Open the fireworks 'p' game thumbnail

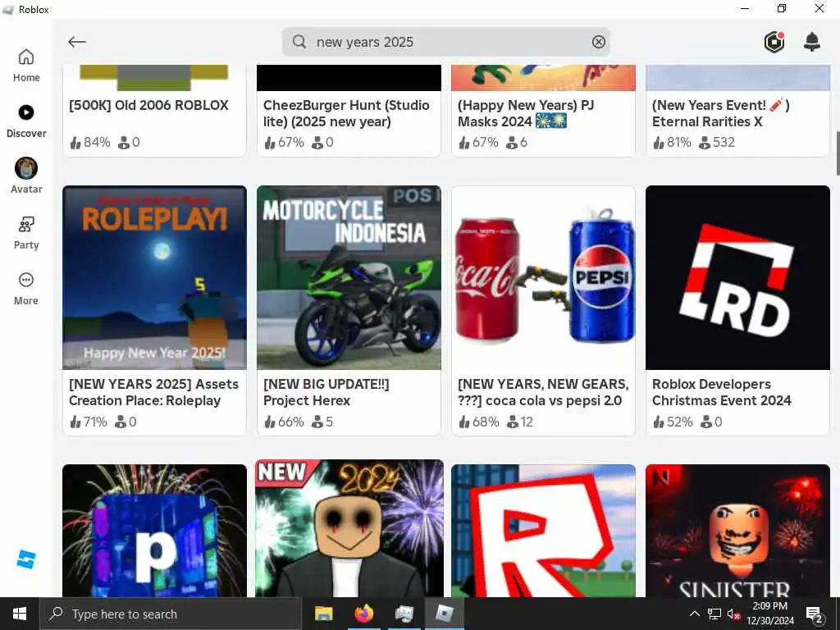point(155,531)
